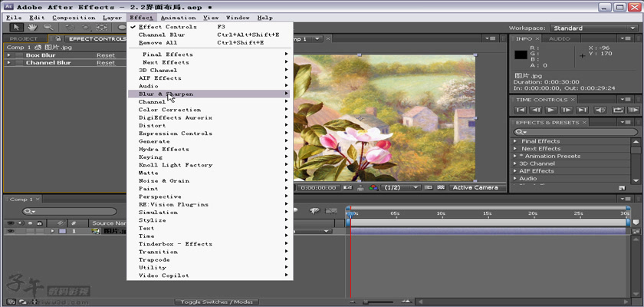Click the Effects & Presets panel menu icon
The width and height of the screenshot is (644, 307).
[626, 122]
